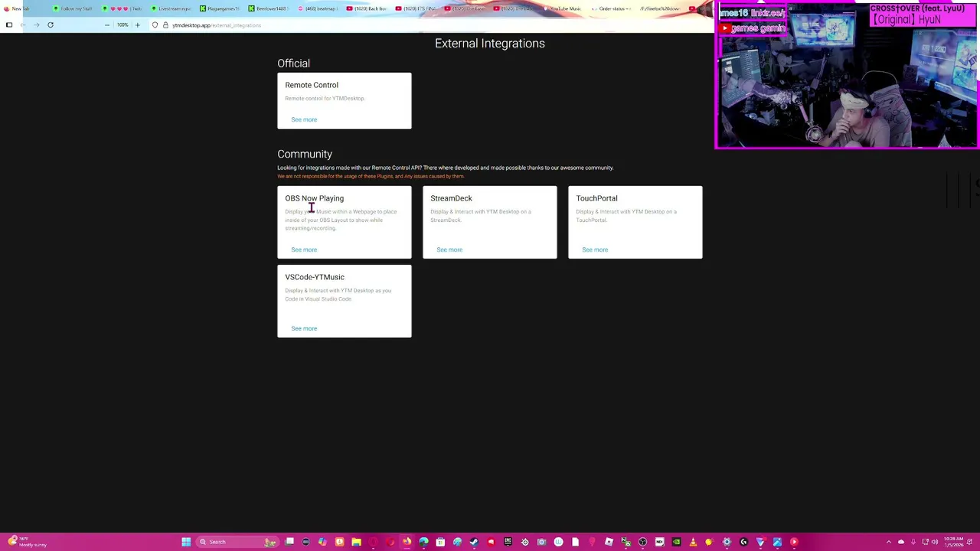Click the Community section heading

[305, 154]
